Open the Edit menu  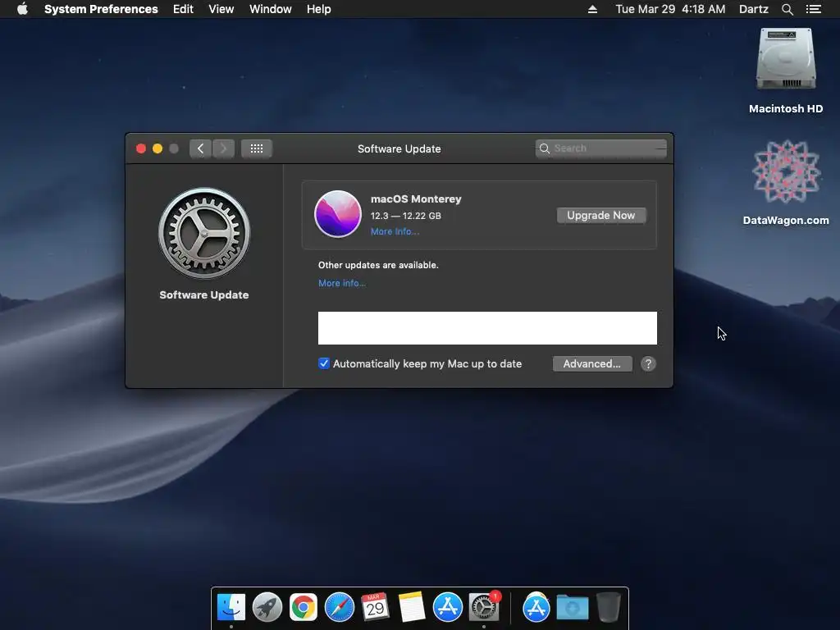coord(183,9)
